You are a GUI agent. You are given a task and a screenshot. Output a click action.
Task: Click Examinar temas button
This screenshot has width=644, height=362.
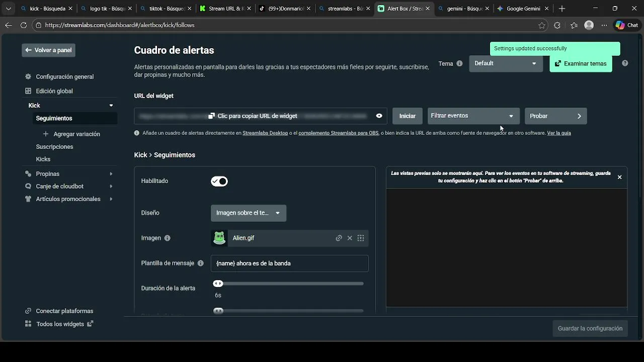581,64
